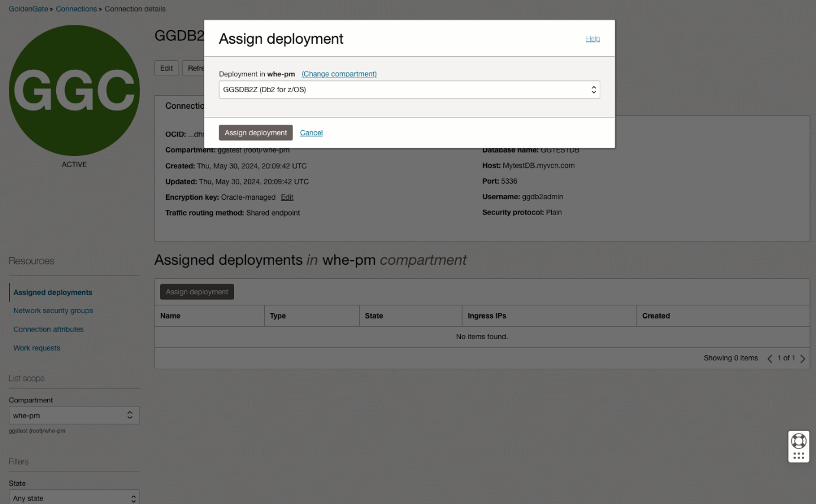Click the Created timestamp in connection details
Image resolution: width=816 pixels, height=504 pixels.
[252, 166]
